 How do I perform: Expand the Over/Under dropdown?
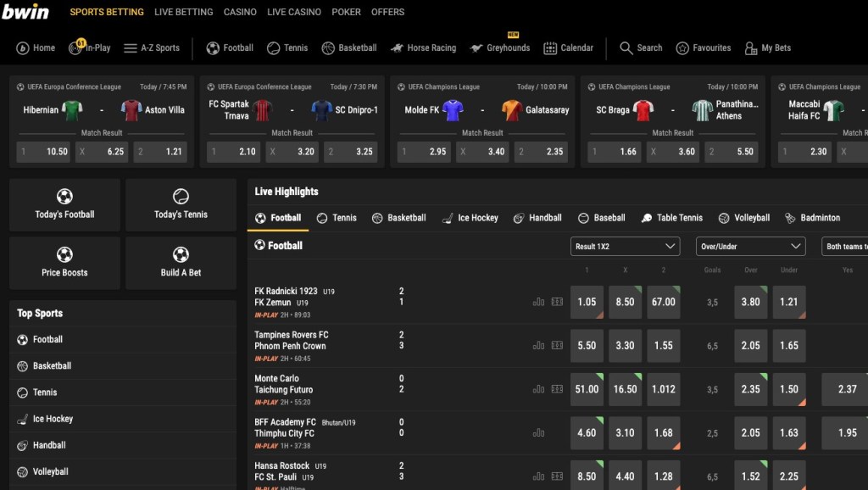point(750,247)
